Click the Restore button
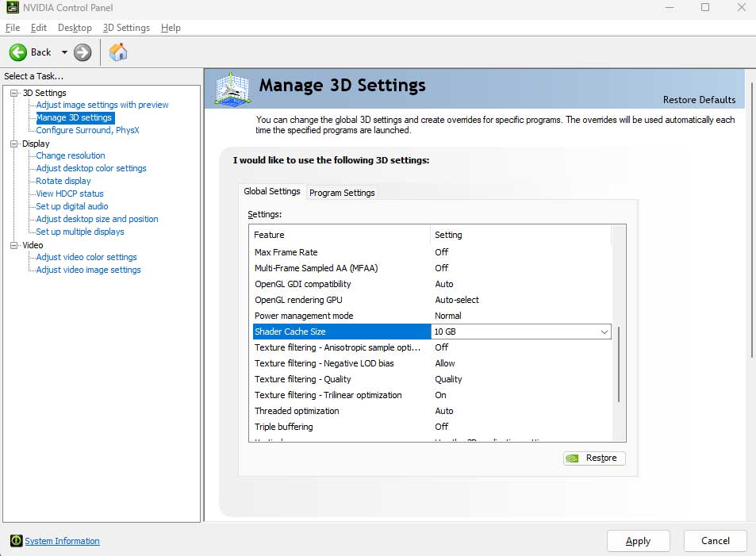Screen dimensions: 756x556 pos(594,458)
